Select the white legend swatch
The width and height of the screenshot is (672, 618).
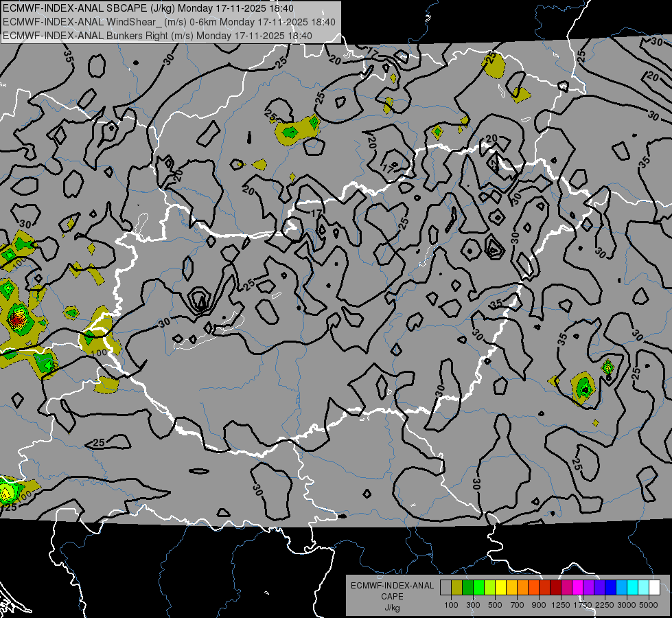tap(654, 587)
